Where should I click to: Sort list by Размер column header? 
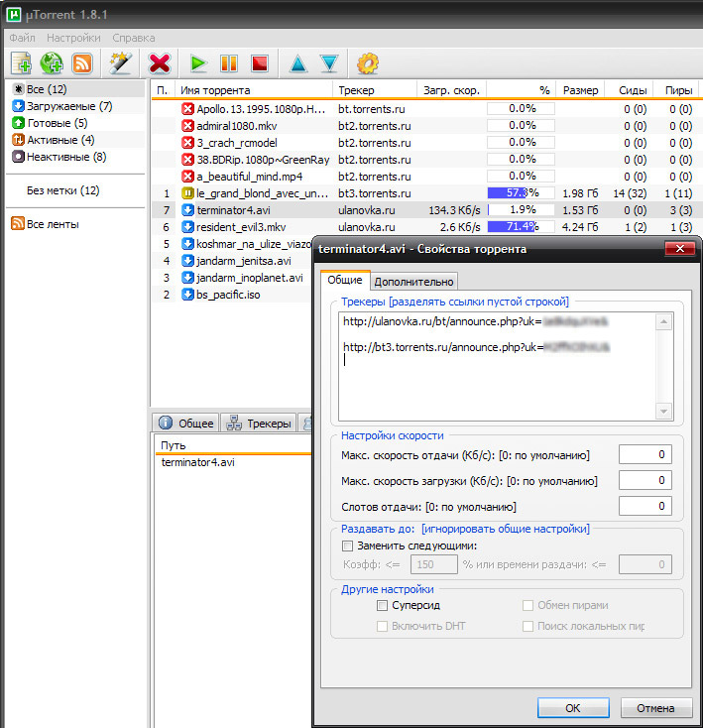580,89
